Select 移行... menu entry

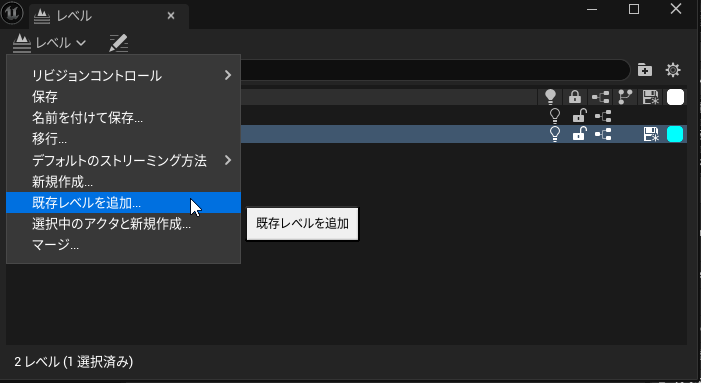tap(123, 139)
